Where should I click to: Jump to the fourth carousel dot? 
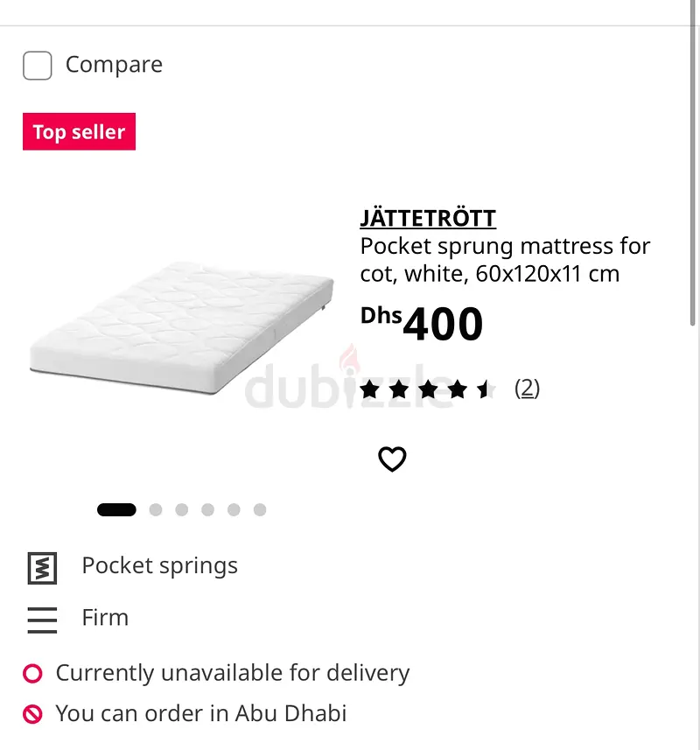point(207,510)
